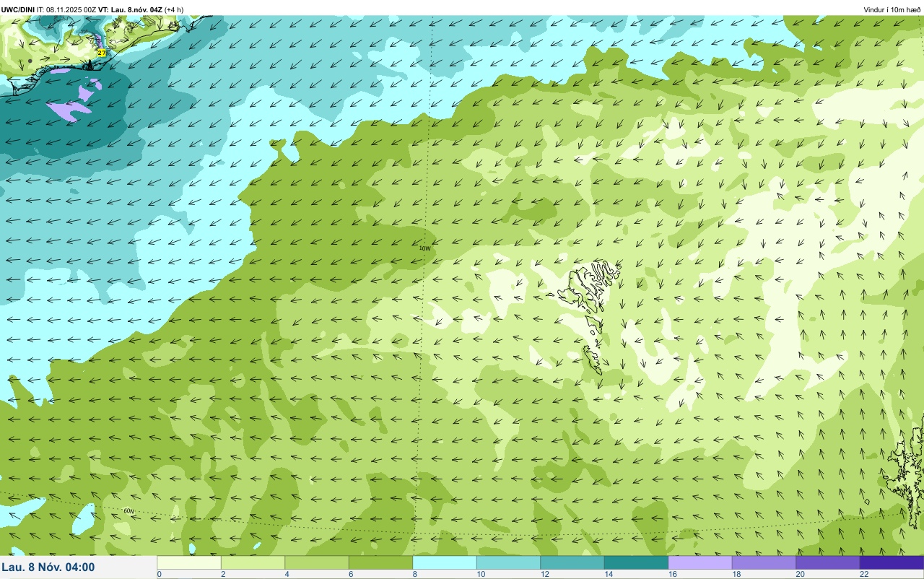Image resolution: width=924 pixels, height=579 pixels.
Task: Choose the 12–14 teal legend swatch
Action: [572, 562]
